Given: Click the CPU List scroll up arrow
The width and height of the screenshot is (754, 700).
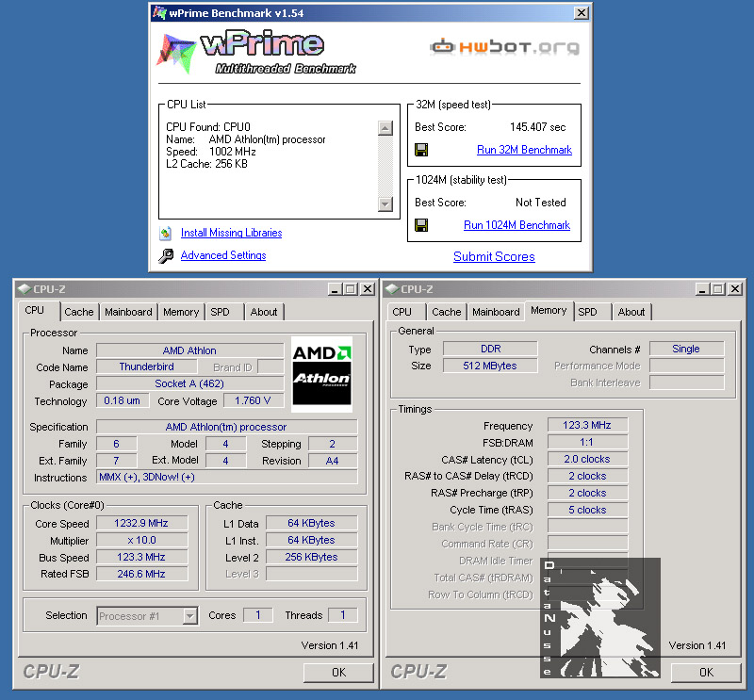Looking at the screenshot, I should 385,128.
